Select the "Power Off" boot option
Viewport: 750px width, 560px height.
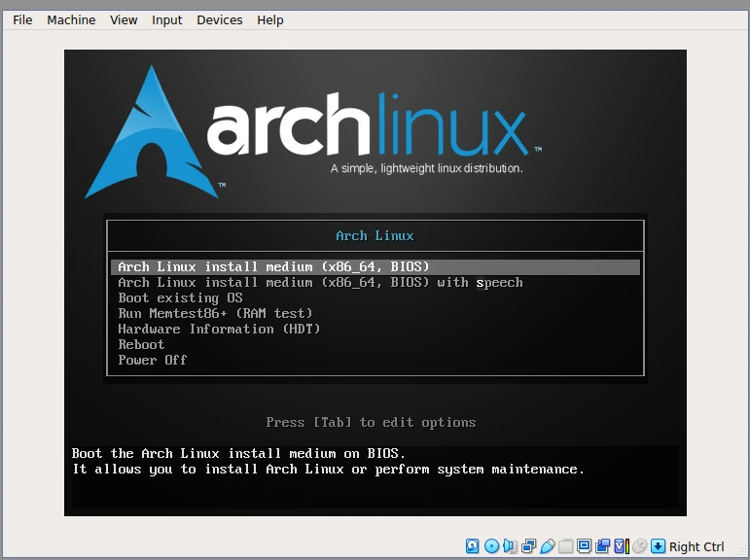152,360
